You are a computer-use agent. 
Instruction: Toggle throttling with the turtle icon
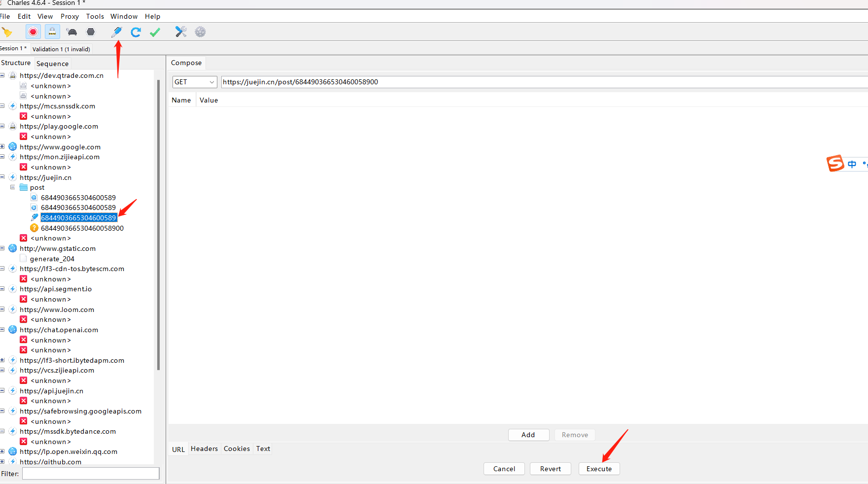tap(72, 32)
